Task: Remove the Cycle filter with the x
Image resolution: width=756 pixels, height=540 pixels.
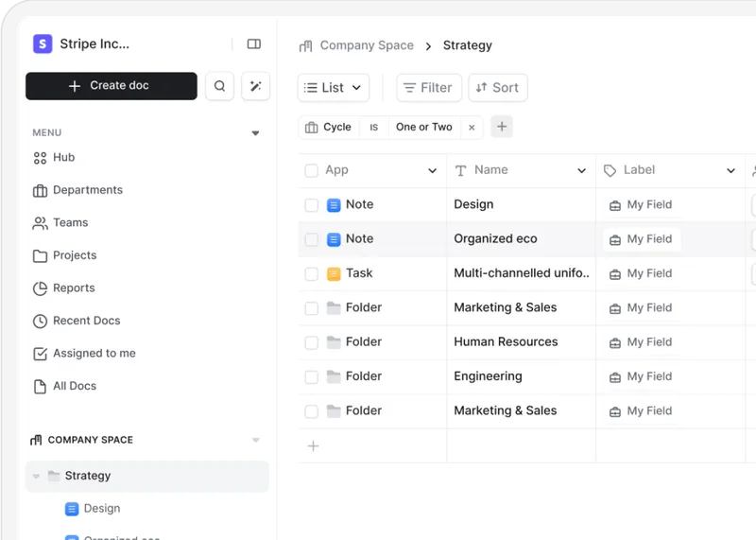Action: (x=472, y=128)
